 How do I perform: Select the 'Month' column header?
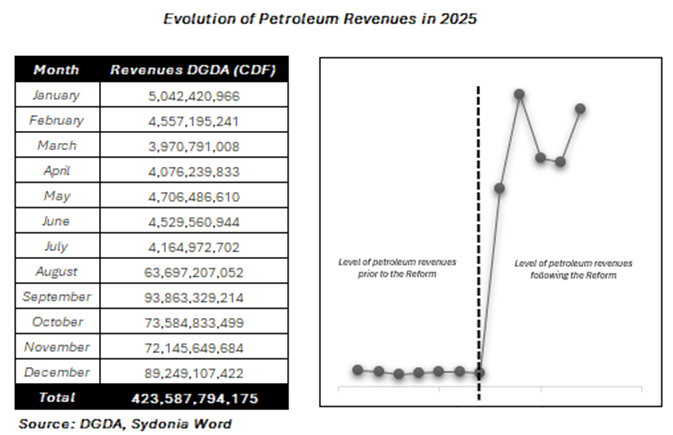pos(56,70)
